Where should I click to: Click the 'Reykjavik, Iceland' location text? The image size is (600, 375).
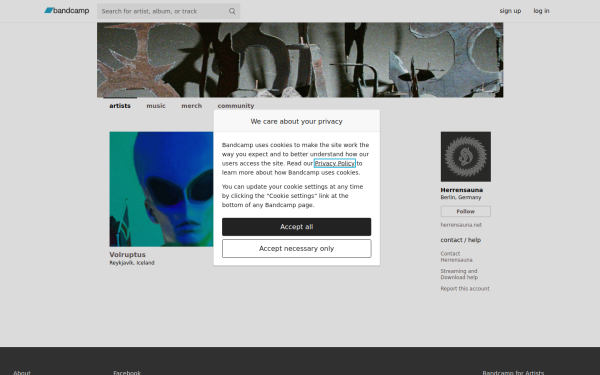coord(132,263)
